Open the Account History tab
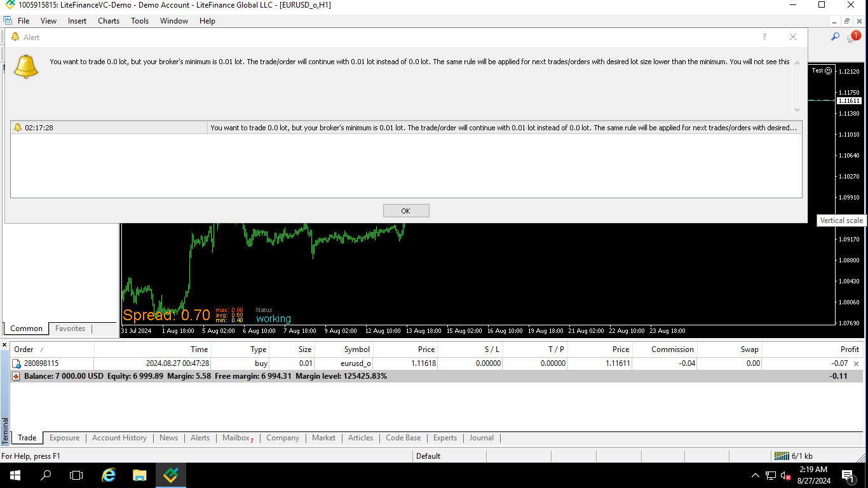The height and width of the screenshot is (488, 868). (119, 438)
